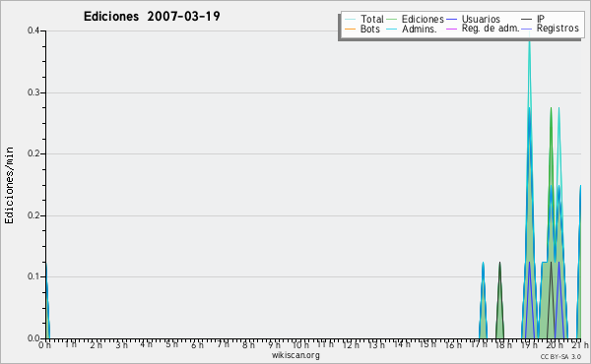
Task: Click the cyan Admins. legend line swatch
Action: 392,29
